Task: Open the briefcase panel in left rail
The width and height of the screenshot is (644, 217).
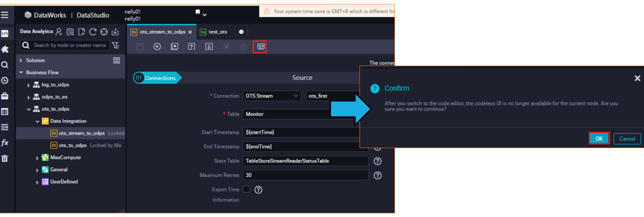Action: point(5,96)
